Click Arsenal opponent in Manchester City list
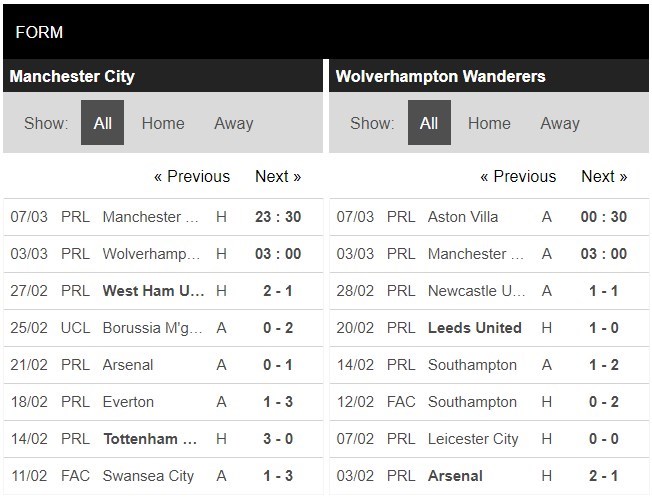 click(128, 365)
